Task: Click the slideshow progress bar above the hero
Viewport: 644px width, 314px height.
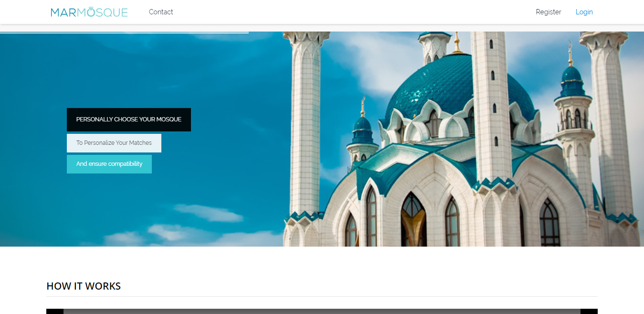Action: [x=124, y=32]
